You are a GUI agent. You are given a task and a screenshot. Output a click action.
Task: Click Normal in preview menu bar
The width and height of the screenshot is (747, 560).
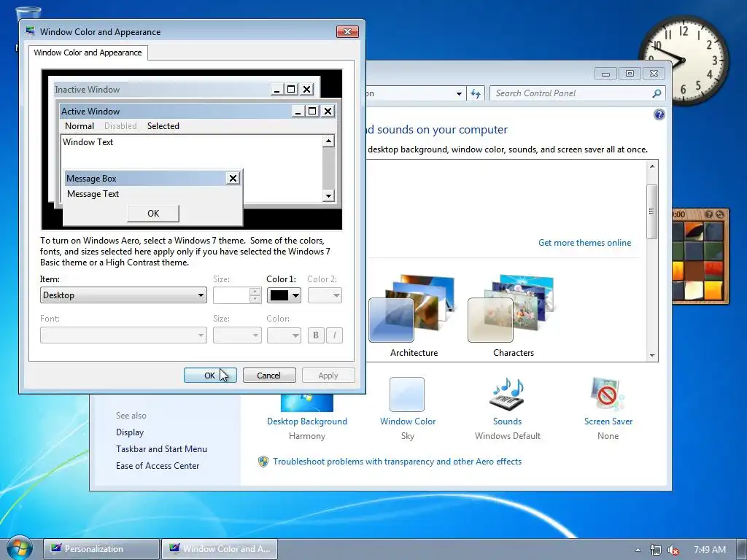pyautogui.click(x=79, y=125)
